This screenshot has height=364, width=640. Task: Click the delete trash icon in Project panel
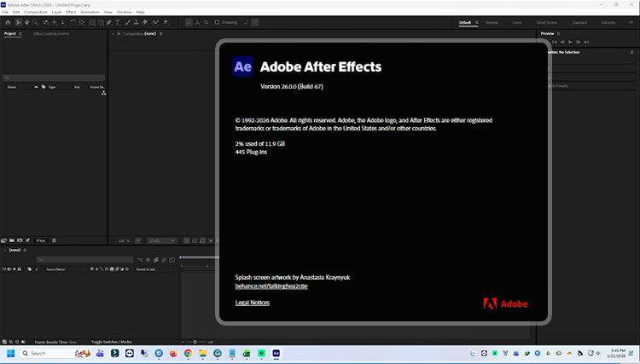pos(54,240)
